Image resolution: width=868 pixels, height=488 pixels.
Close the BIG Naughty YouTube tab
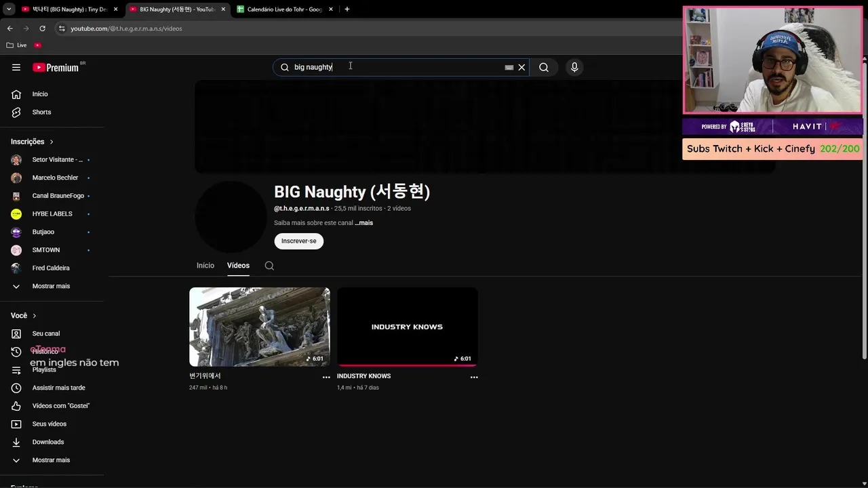223,9
